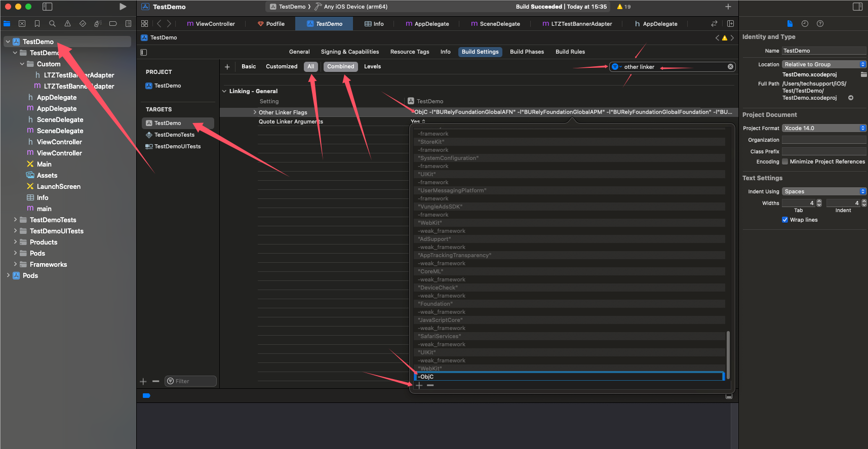Switch to the Build Phases tab
868x449 pixels.
[527, 52]
